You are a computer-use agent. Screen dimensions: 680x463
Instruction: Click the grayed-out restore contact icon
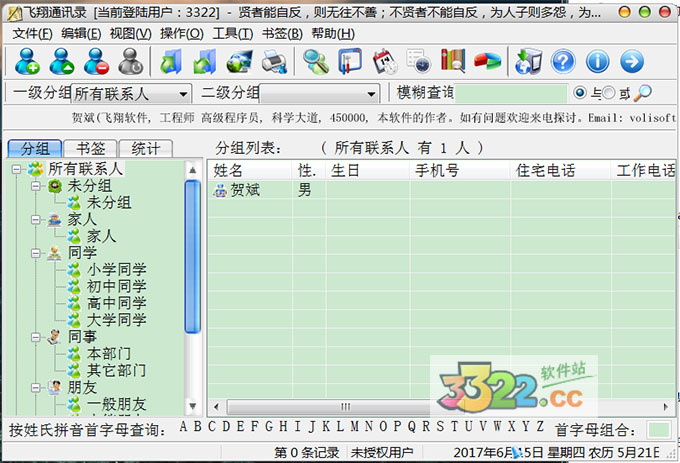point(131,61)
